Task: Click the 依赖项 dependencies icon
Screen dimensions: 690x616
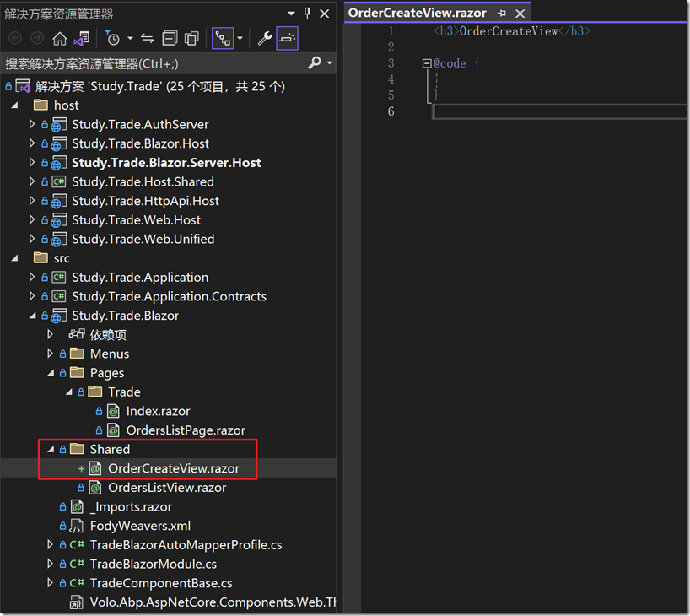Action: pos(77,334)
